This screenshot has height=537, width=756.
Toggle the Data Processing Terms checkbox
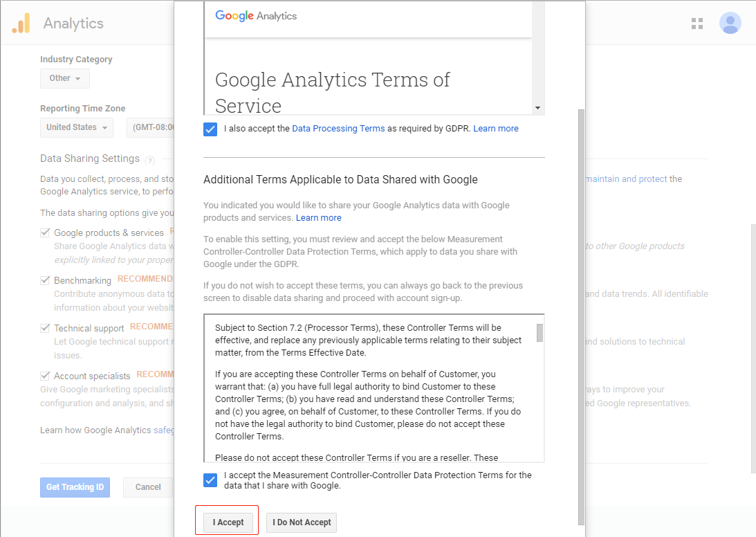tap(210, 129)
